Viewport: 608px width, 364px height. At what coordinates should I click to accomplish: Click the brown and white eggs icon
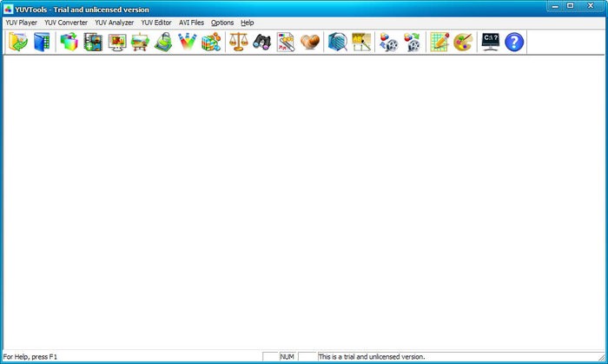coord(310,42)
